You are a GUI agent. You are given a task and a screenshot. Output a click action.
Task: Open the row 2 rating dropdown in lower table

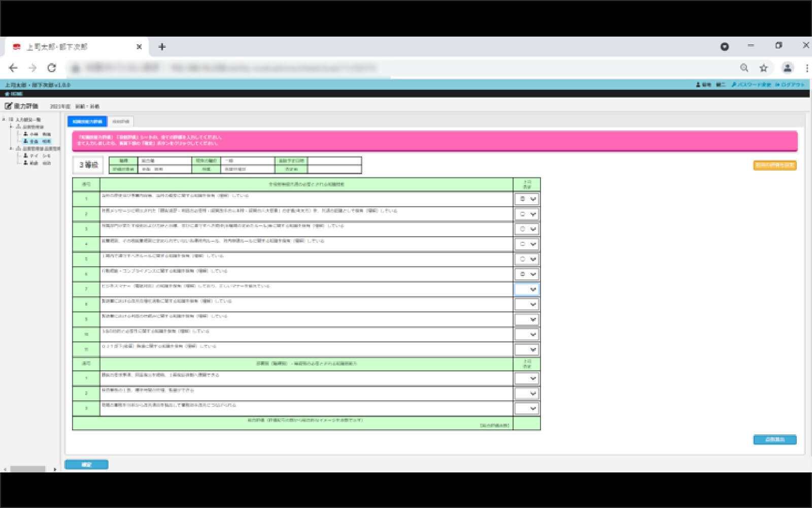pyautogui.click(x=527, y=393)
